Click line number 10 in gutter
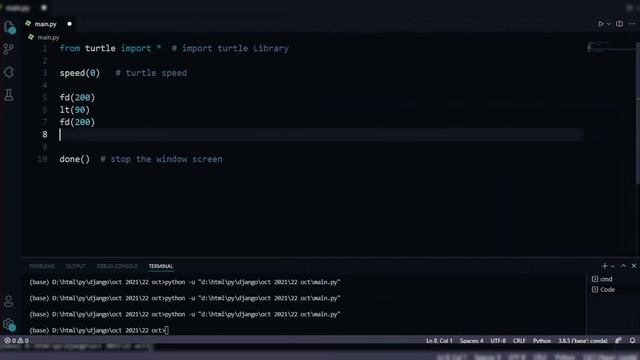 pyautogui.click(x=42, y=159)
